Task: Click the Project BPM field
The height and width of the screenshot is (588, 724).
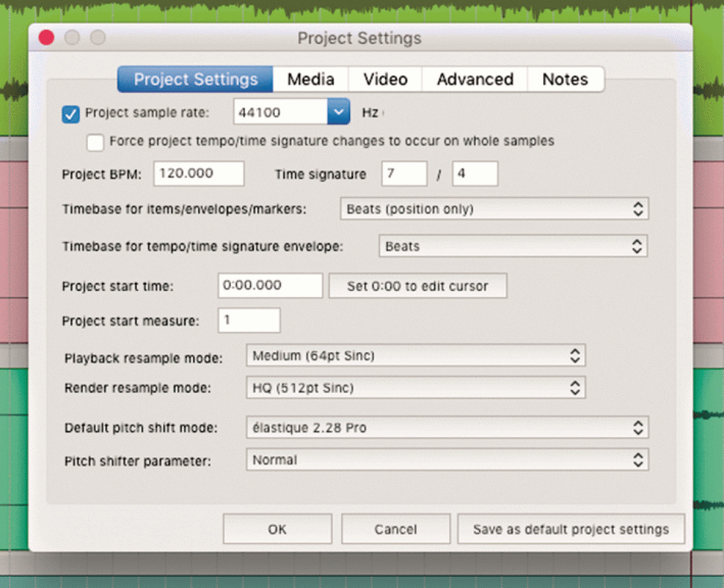Action: point(199,174)
